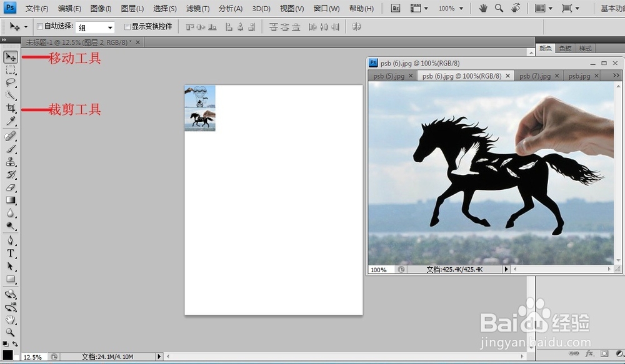Open main document status bar arrow menu
Viewport: 625px width, 364px height.
point(159,357)
